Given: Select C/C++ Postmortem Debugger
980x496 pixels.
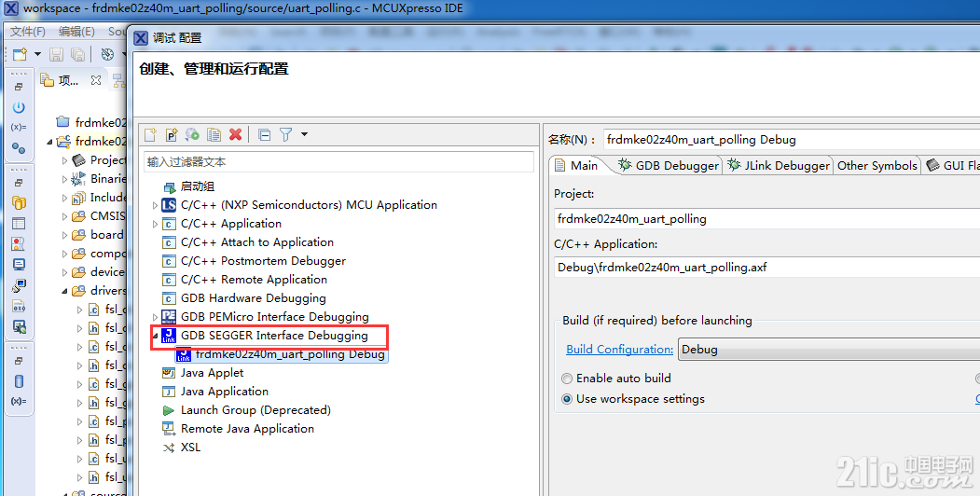Looking at the screenshot, I should click(263, 261).
